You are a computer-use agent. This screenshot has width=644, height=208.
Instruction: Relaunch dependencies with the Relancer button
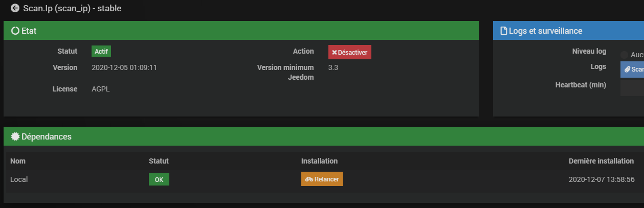click(x=322, y=179)
